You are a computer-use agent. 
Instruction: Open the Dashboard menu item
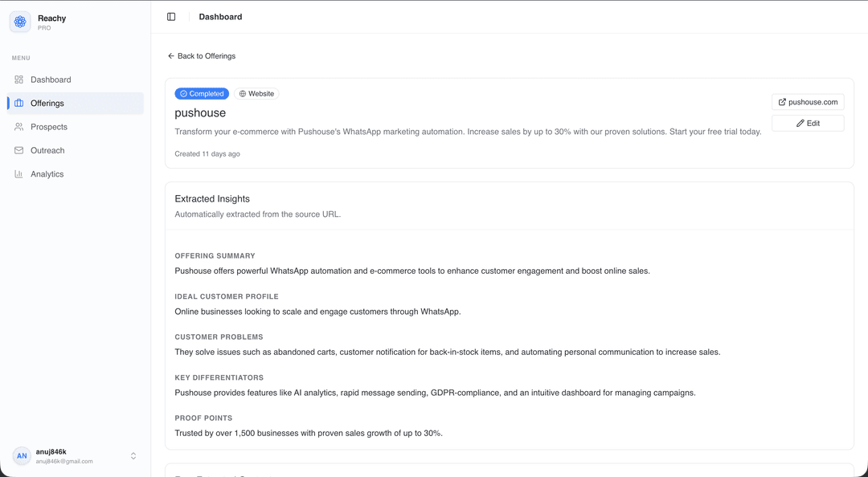(76, 79)
